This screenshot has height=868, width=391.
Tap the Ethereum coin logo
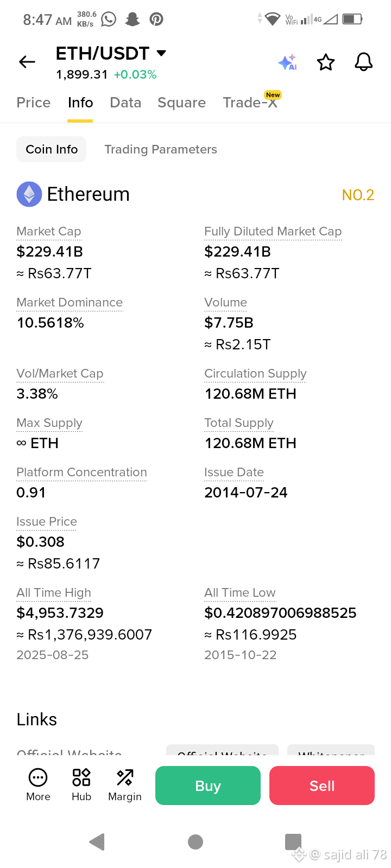[x=29, y=194]
